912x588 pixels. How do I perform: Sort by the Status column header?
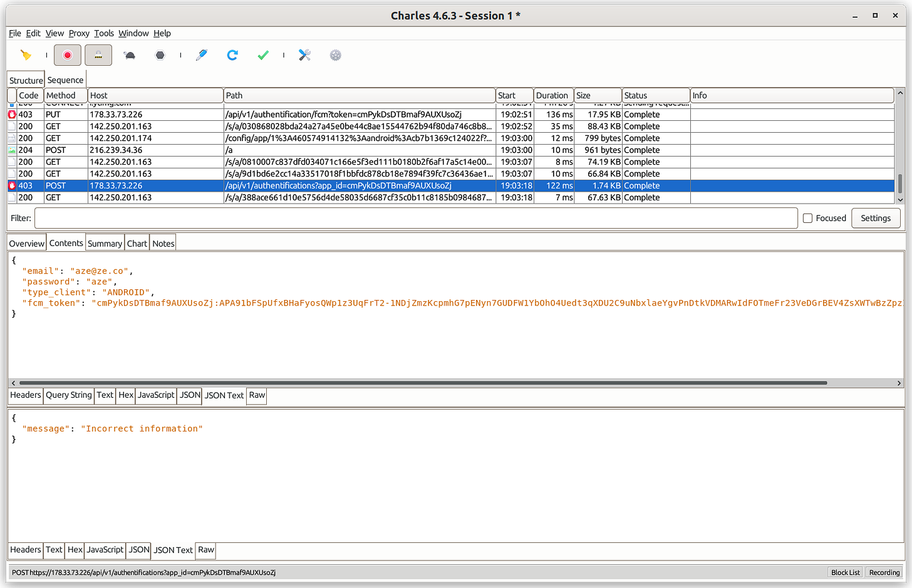click(x=656, y=95)
